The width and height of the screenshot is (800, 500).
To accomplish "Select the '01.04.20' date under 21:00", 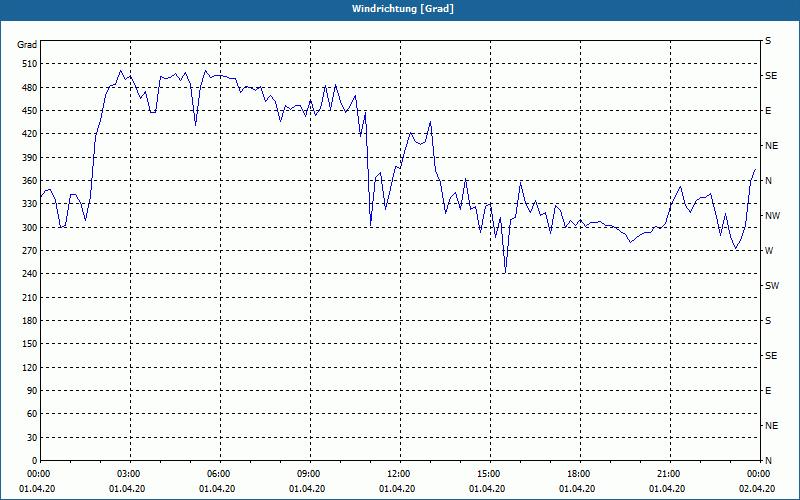I will [667, 489].
